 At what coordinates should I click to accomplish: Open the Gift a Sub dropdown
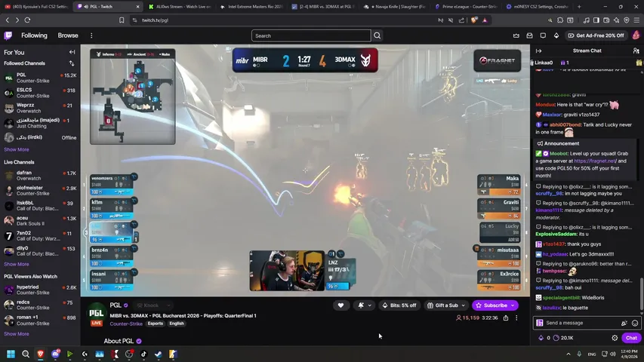[446, 305]
